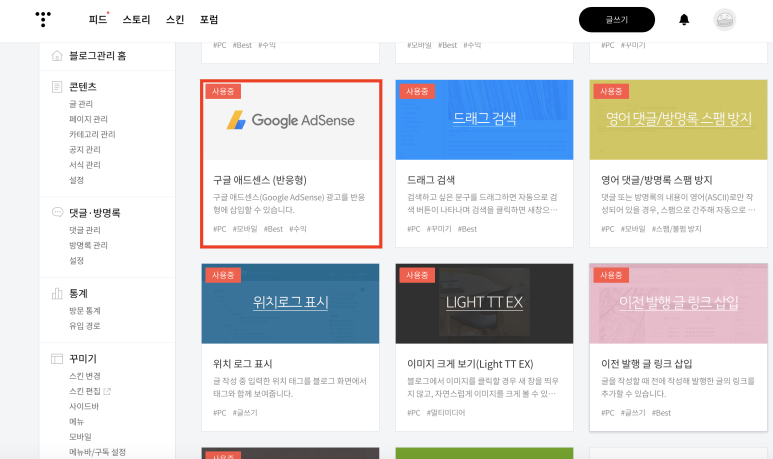Click the 꾸미기 layout icon
This screenshot has width=773, height=459.
click(57, 358)
